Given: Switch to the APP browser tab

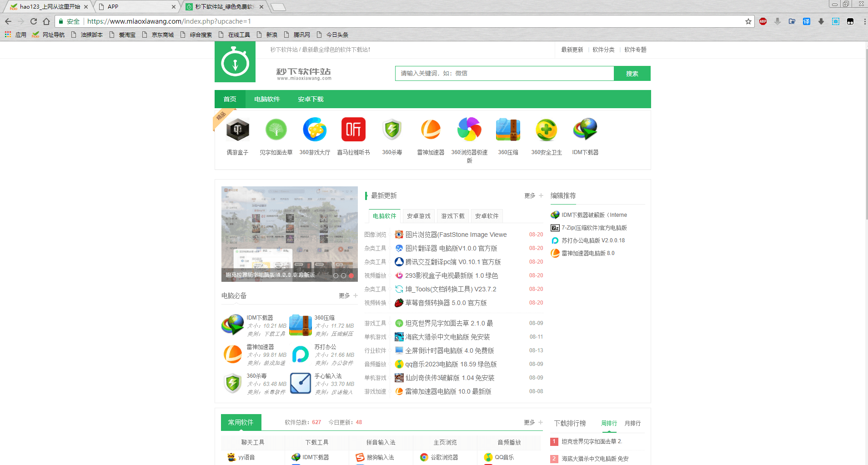Looking at the screenshot, I should (x=136, y=6).
